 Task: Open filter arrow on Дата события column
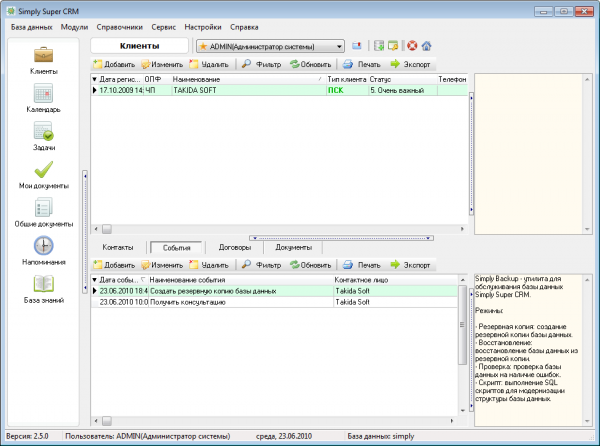coord(95,280)
